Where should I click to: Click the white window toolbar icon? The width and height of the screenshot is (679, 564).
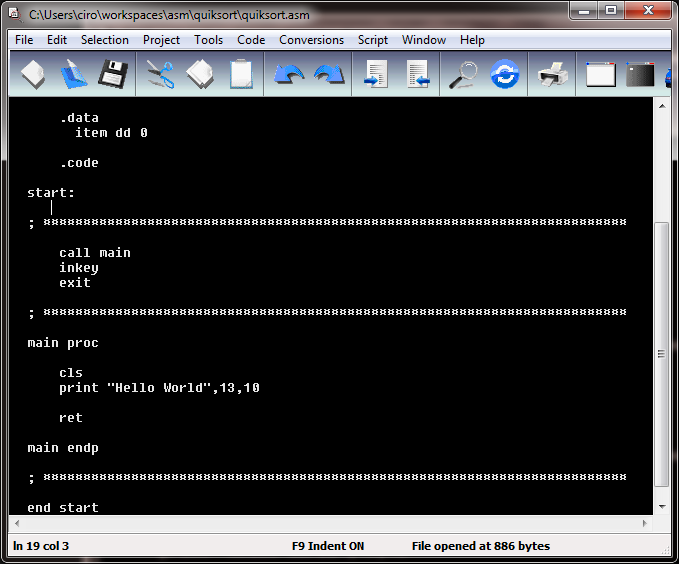601,75
